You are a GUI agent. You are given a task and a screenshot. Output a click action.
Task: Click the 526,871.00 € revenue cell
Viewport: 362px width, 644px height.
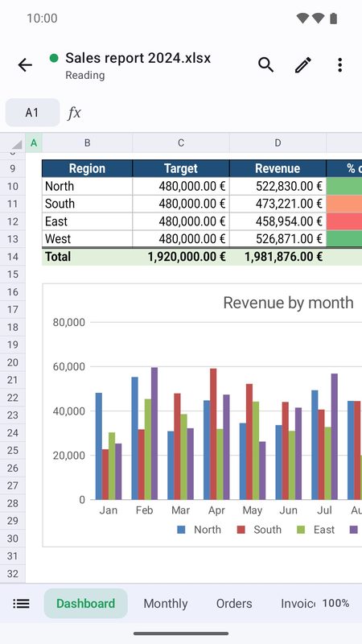pos(278,238)
